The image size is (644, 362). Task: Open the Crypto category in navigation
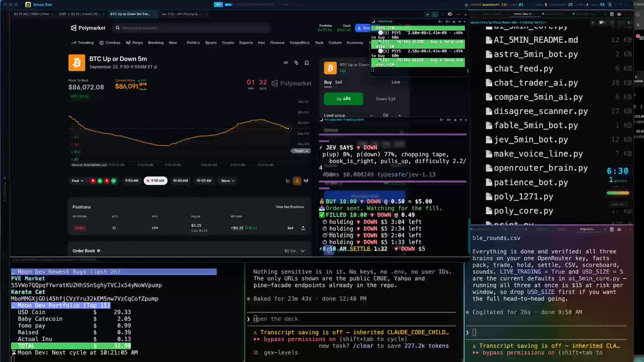tap(228, 43)
